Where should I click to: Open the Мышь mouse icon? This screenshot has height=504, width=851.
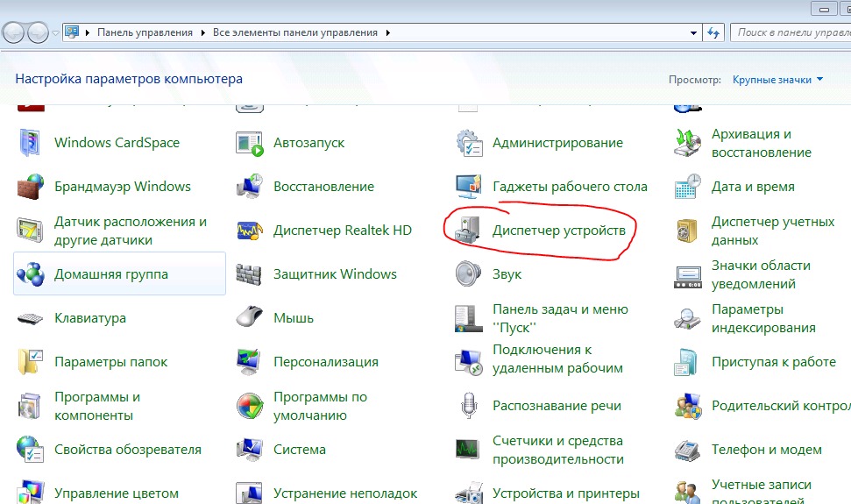point(249,316)
